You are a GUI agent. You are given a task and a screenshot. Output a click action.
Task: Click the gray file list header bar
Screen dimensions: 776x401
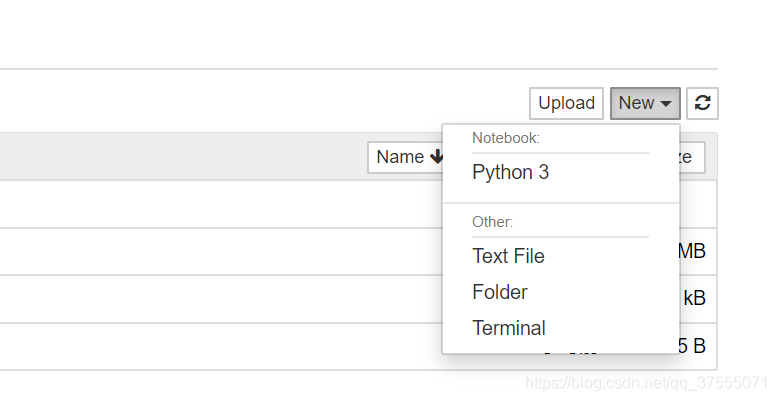[180, 157]
